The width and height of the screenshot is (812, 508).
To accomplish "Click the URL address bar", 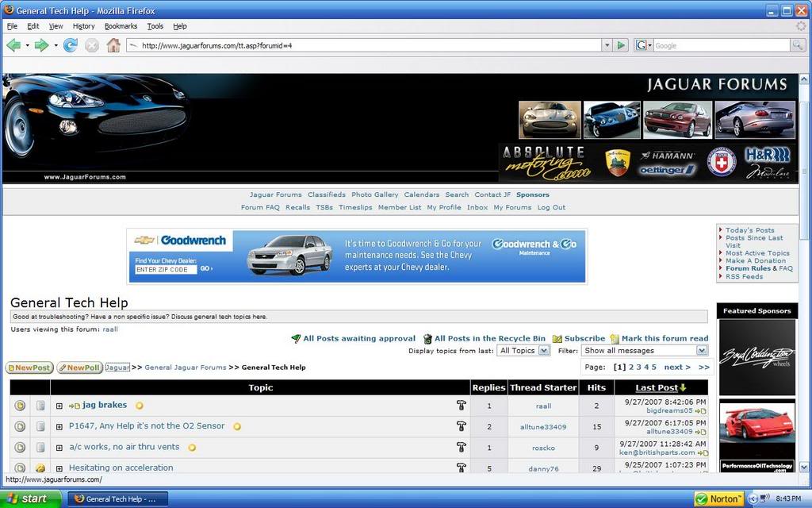I will (x=363, y=45).
